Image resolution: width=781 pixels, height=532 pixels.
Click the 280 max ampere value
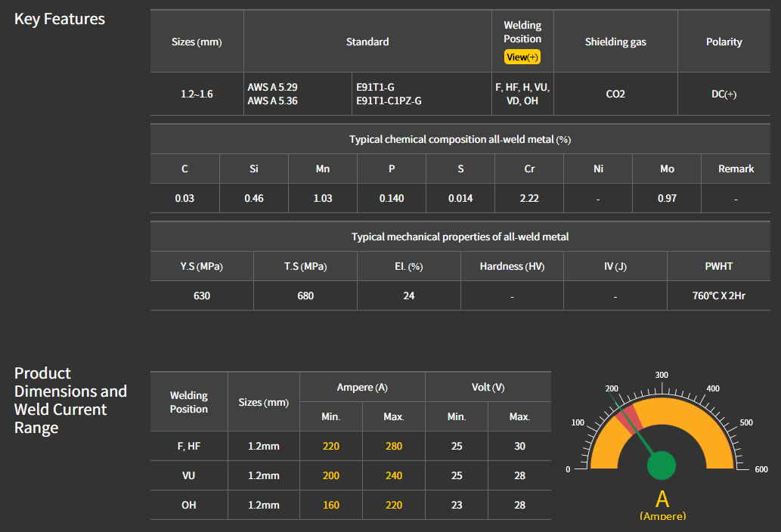pos(393,446)
